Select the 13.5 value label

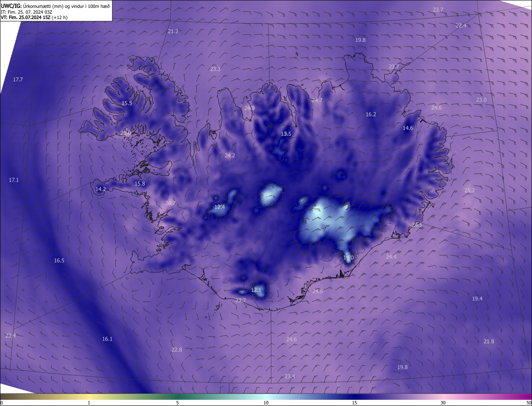[x=286, y=134]
